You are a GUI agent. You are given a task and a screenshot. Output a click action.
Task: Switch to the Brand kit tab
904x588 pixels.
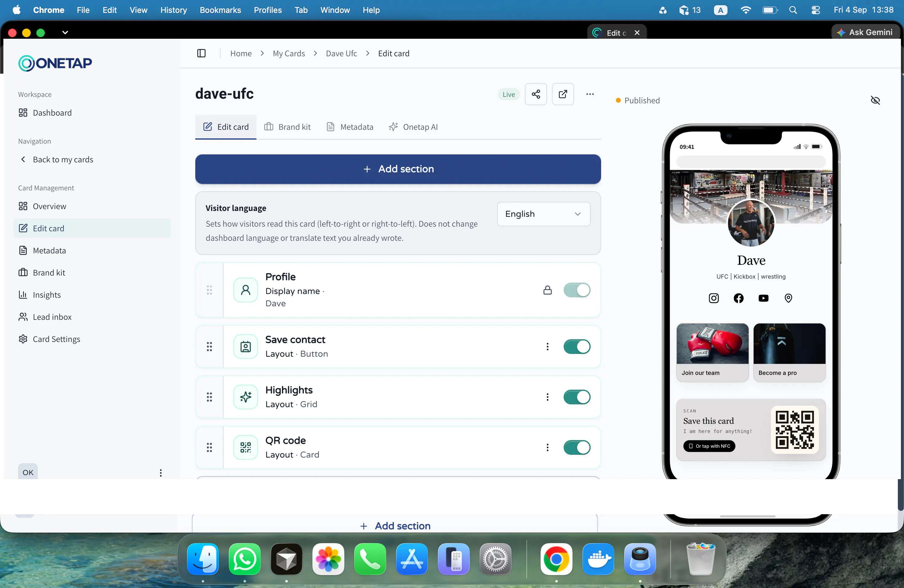[287, 127]
